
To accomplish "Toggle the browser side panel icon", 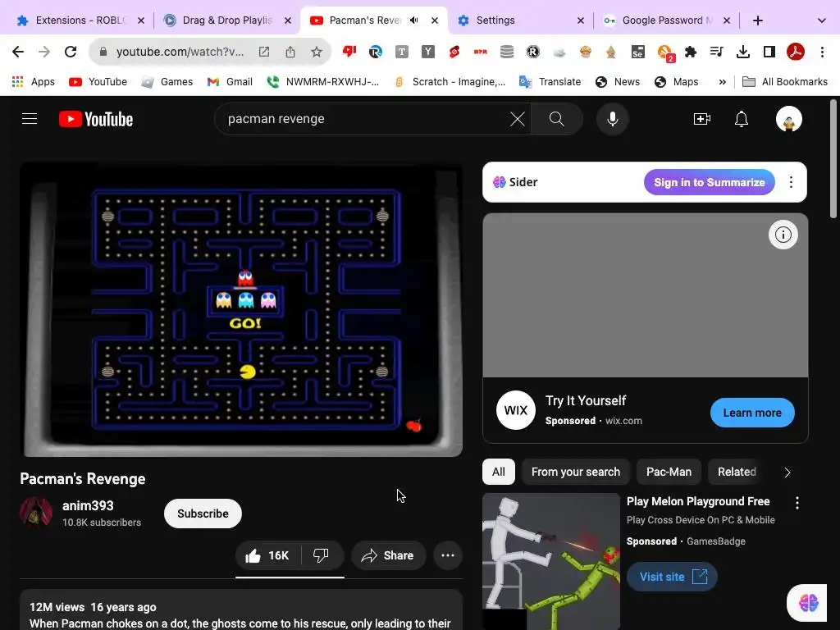I will [x=769, y=52].
